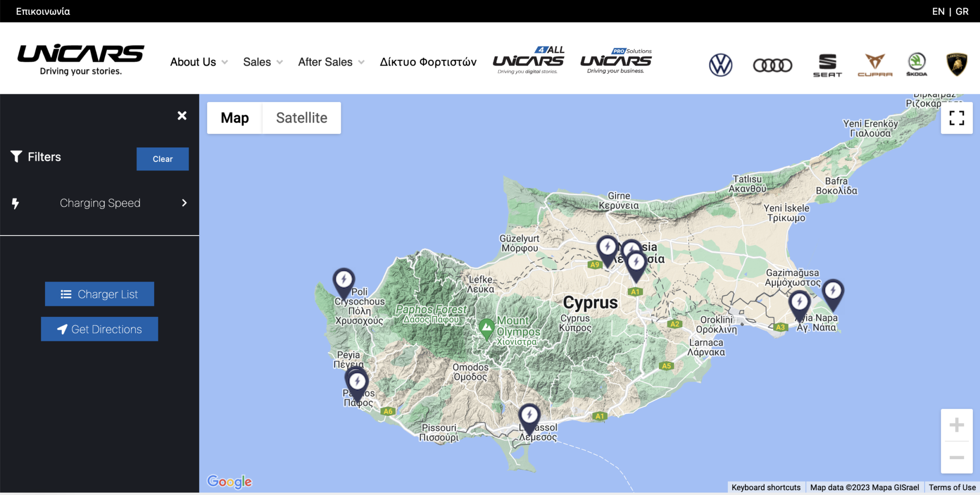Image resolution: width=980 pixels, height=495 pixels.
Task: Select the Skoda brand logo
Action: 916,64
